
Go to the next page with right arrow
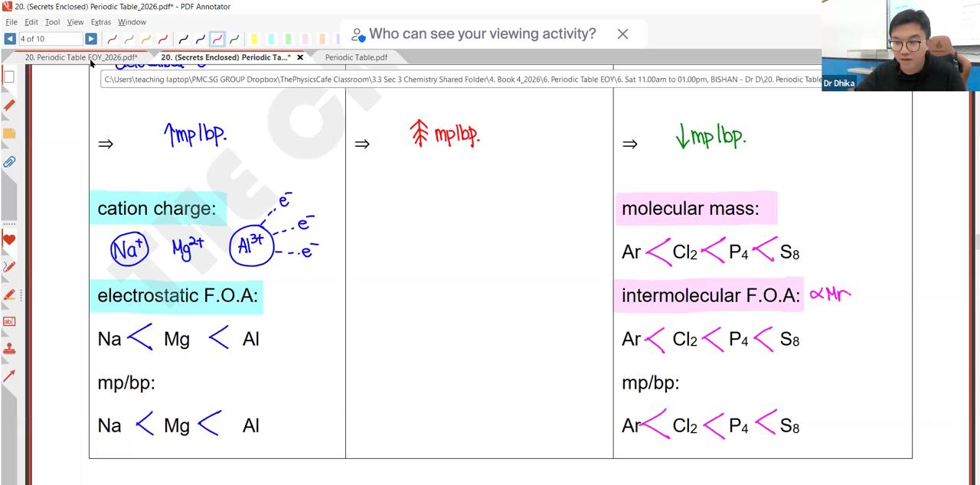pos(90,38)
